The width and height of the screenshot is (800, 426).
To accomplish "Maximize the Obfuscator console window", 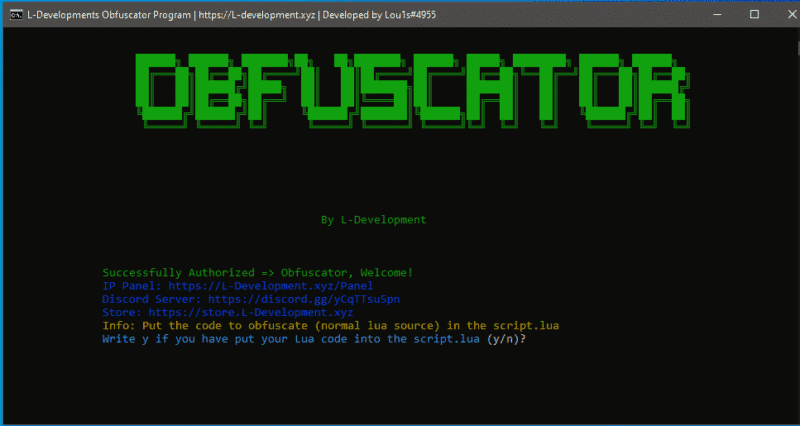I will 754,15.
